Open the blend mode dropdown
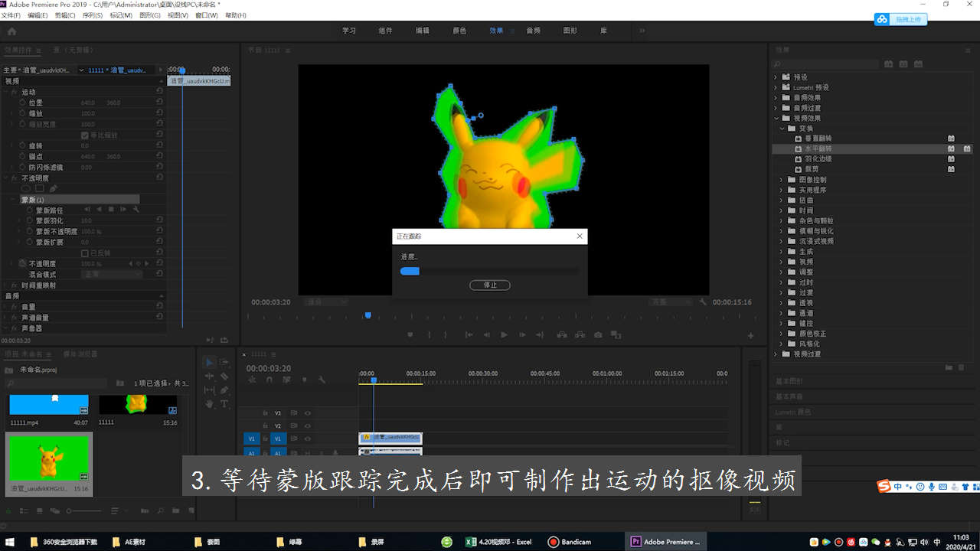This screenshot has width=980, height=551. point(112,274)
